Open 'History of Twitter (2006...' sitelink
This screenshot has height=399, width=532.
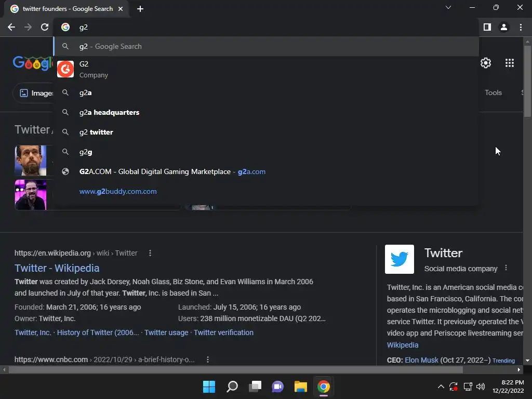pyautogui.click(x=98, y=332)
